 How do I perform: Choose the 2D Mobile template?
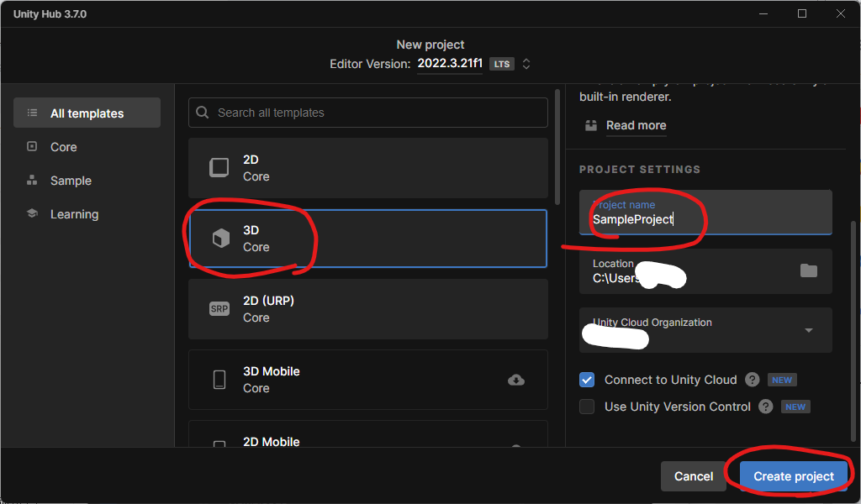click(368, 434)
